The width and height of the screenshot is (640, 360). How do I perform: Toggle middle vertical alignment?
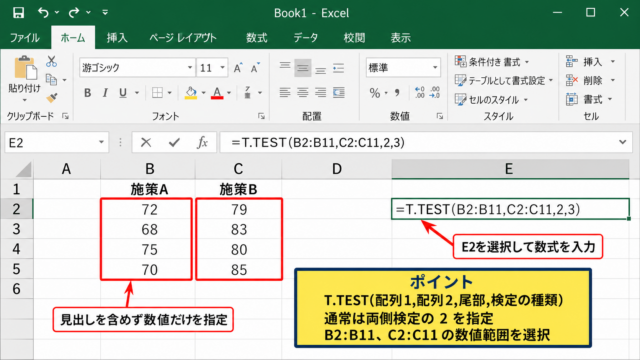(x=302, y=68)
